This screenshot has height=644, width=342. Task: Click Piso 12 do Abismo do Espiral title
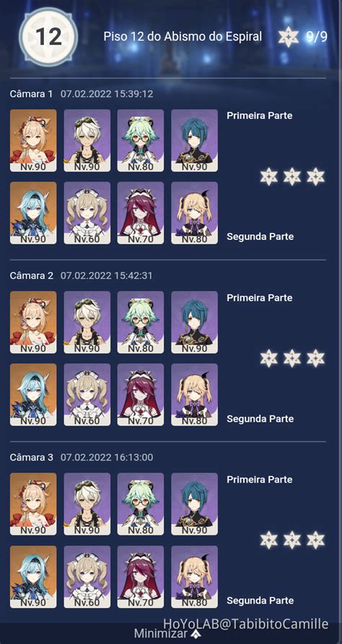(183, 37)
